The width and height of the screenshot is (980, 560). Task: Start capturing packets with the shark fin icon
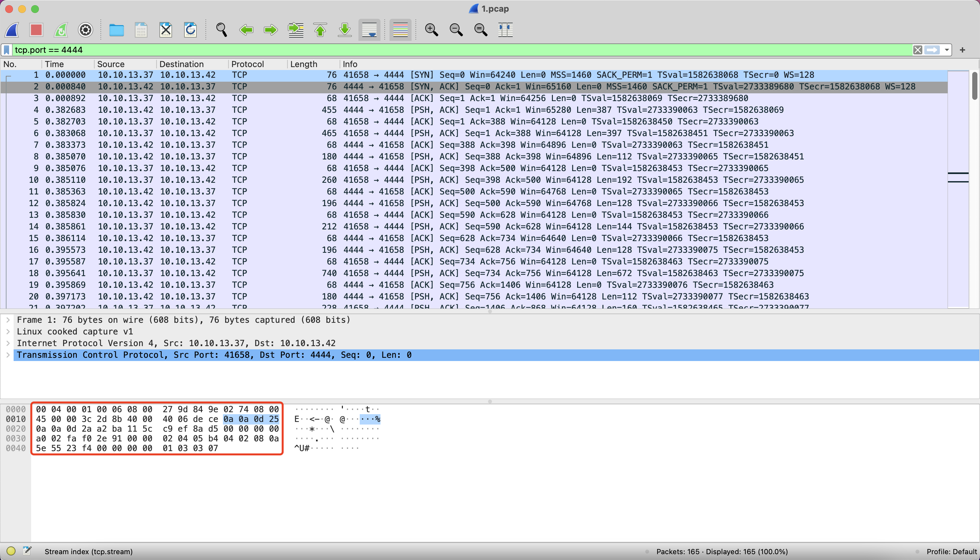[x=12, y=29]
